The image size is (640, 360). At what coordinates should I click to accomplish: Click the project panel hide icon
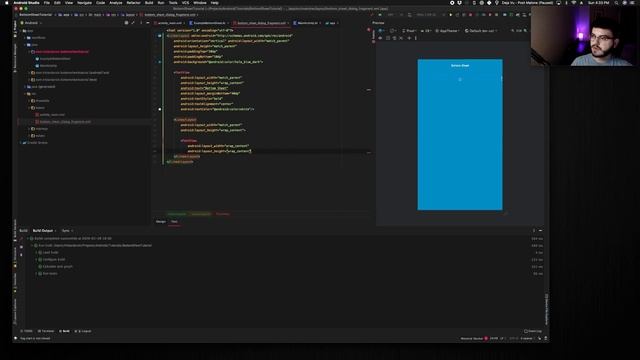[147, 23]
